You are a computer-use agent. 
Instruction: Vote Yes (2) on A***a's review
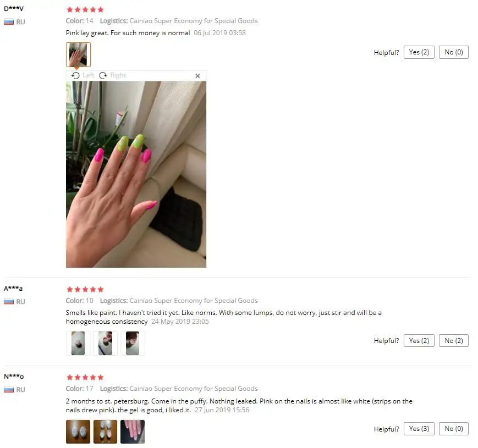tap(419, 340)
